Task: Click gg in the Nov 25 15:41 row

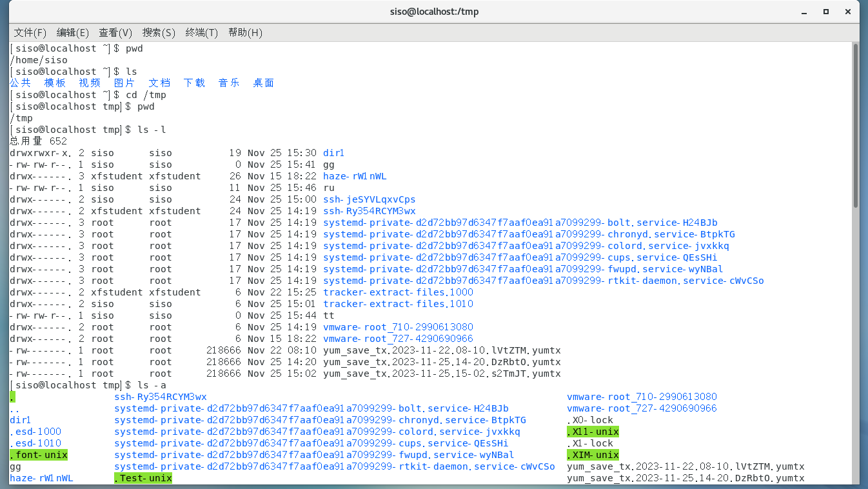Action: [x=329, y=165]
